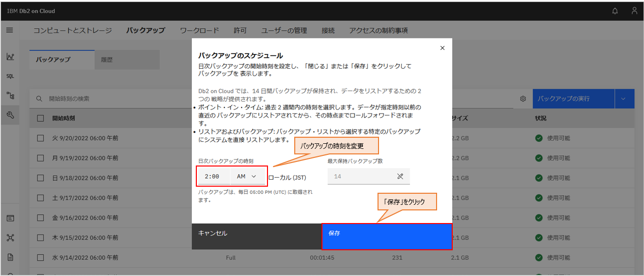This screenshot has height=276, width=644.
Task: Close the backup schedule dialog
Action: click(x=443, y=48)
